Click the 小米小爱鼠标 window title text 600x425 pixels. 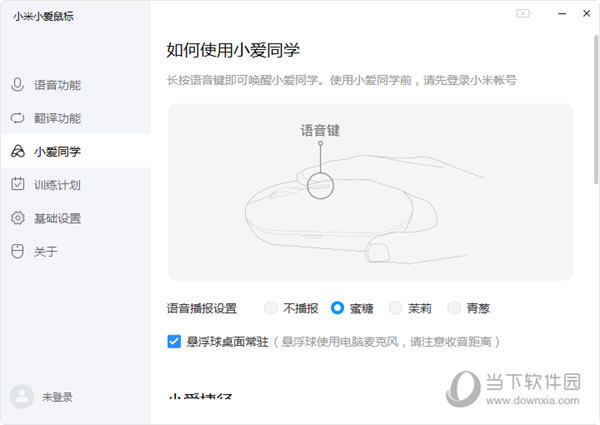[x=43, y=16]
